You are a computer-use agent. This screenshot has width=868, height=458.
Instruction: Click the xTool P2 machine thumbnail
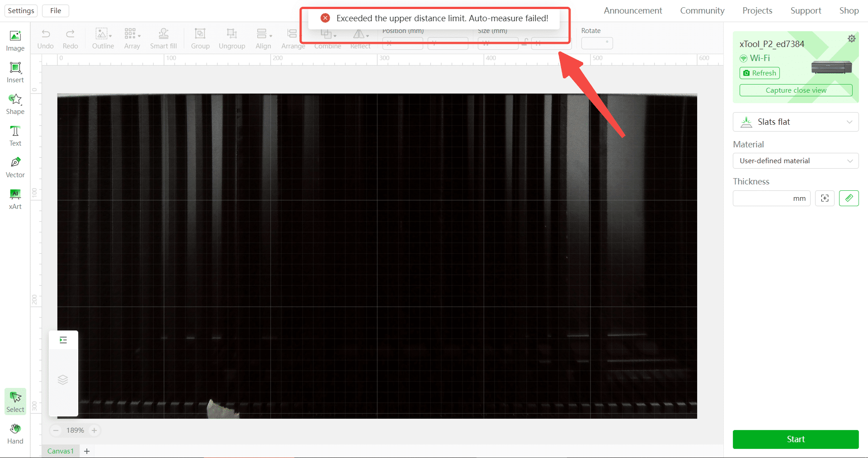(831, 67)
